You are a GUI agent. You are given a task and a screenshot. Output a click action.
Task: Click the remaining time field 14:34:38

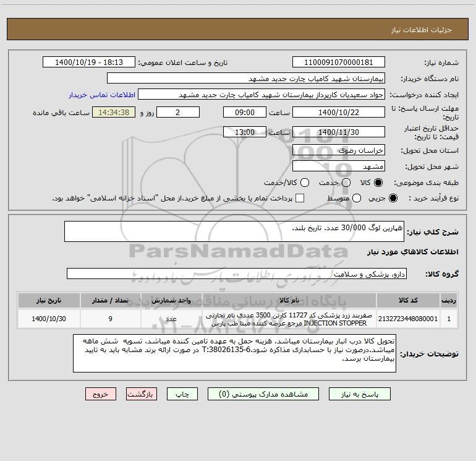click(x=114, y=112)
